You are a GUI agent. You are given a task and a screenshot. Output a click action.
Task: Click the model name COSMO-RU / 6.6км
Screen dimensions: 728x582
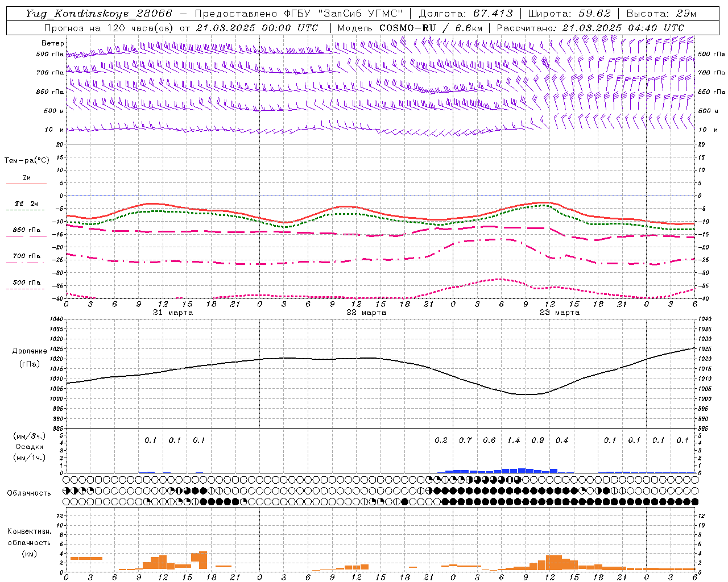(431, 28)
